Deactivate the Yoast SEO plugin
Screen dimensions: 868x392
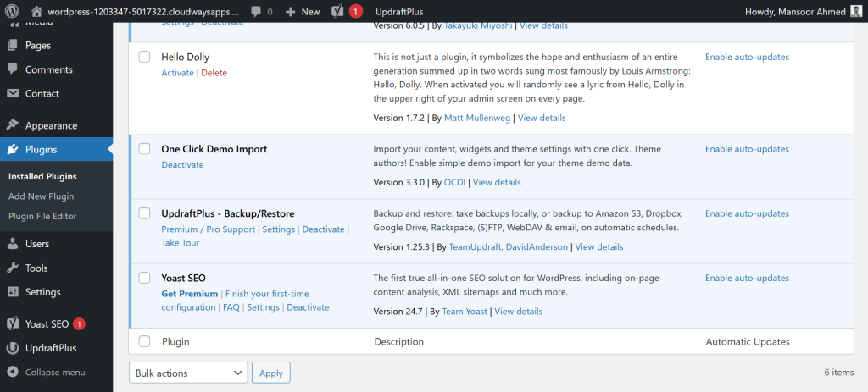308,307
